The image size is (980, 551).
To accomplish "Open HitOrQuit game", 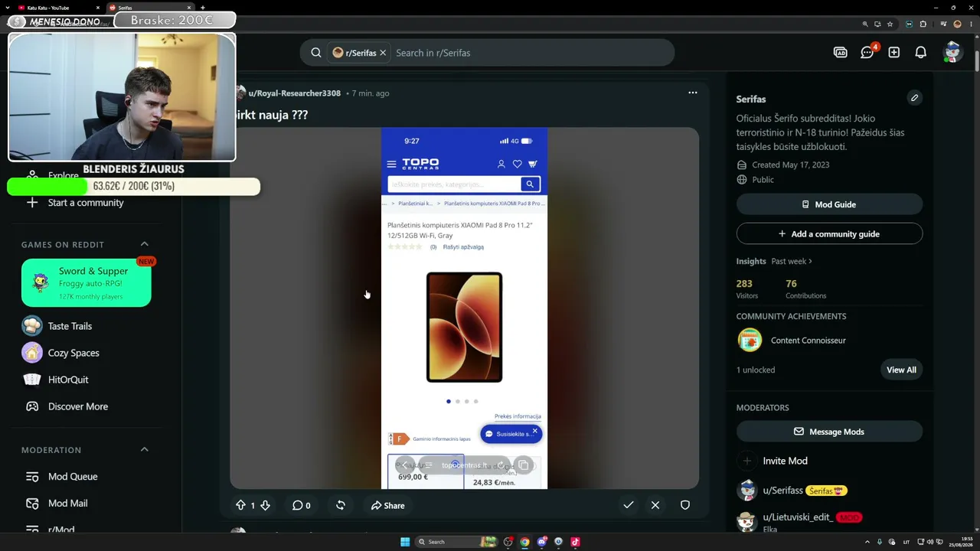I will 68,380.
